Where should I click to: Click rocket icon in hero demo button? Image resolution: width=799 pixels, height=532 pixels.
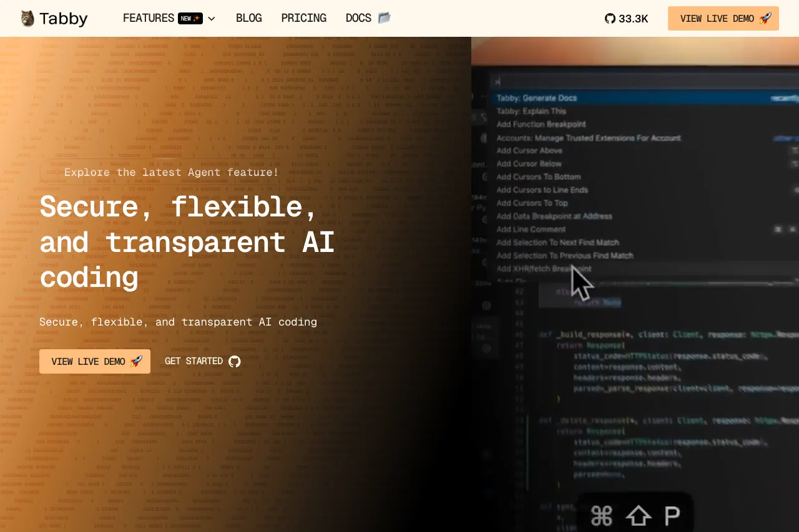pos(137,361)
